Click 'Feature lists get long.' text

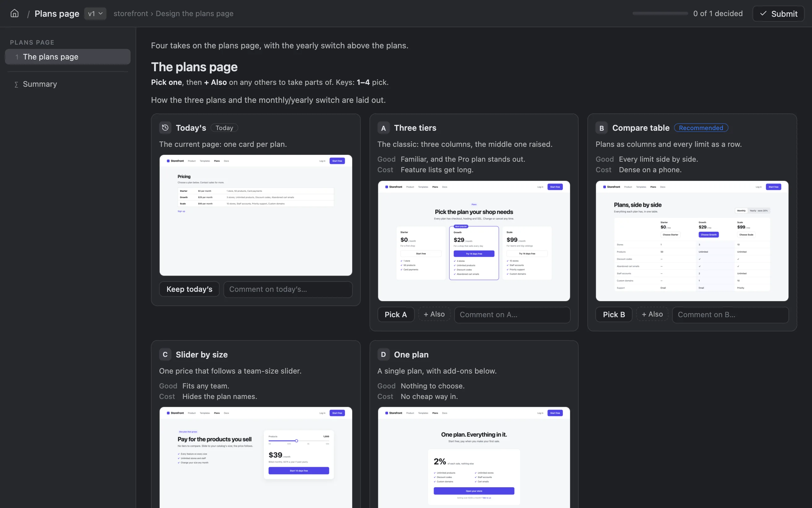pyautogui.click(x=437, y=170)
